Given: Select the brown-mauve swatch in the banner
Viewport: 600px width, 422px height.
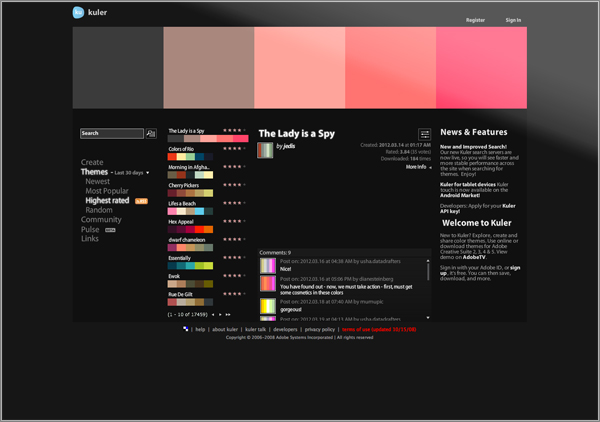Looking at the screenshot, I should tap(209, 68).
